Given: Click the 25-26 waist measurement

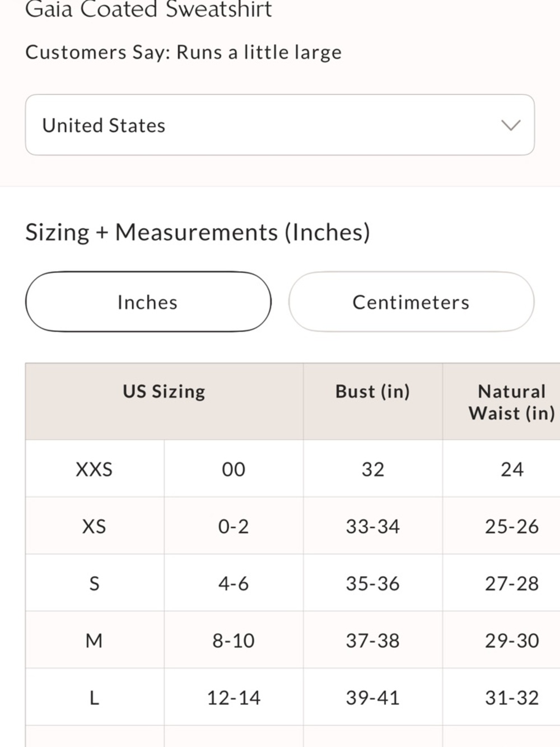Looking at the screenshot, I should [x=512, y=526].
